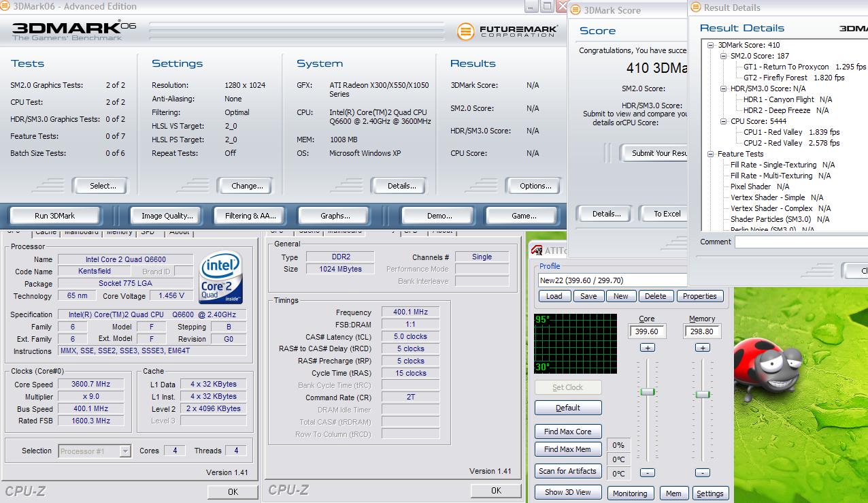Select Fill Rate - Single-Texturing row
This screenshot has width=868, height=503.
point(782,165)
